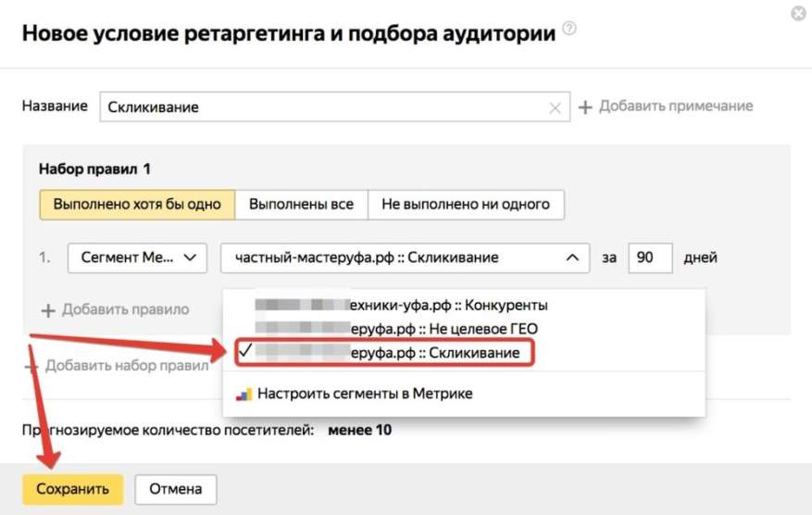Open the Сегмент Метрики type dropdown
Viewport: 812px width, 515px height.
click(137, 257)
